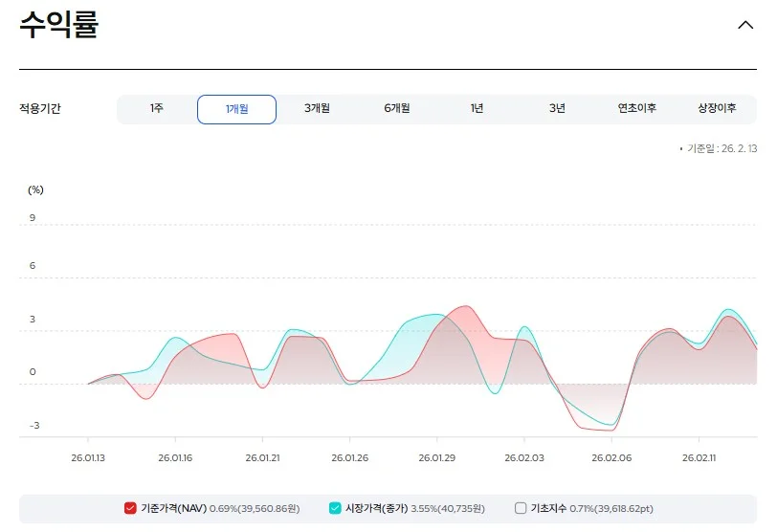Viewport: 777px width, 532px height.
Task: Click the 26.02.03 date on x-axis
Action: [x=524, y=458]
